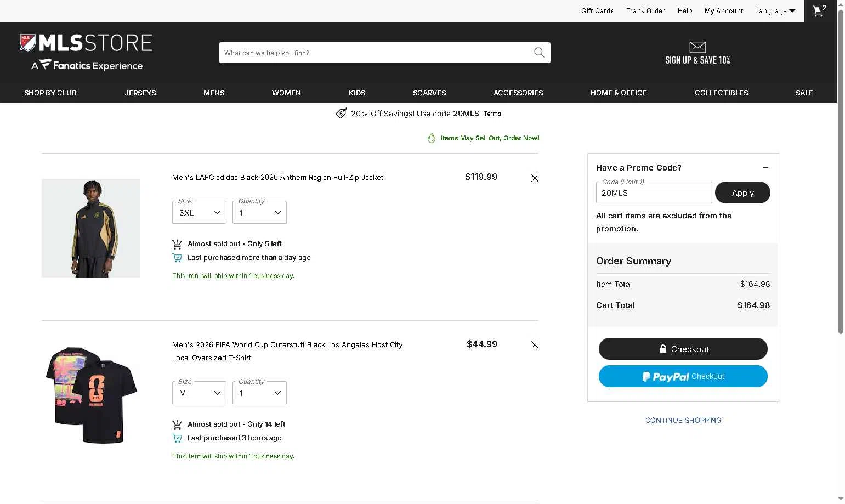Screen dimensions: 845x504
Task: Click the $119.99 jacket price
Action: (x=481, y=177)
